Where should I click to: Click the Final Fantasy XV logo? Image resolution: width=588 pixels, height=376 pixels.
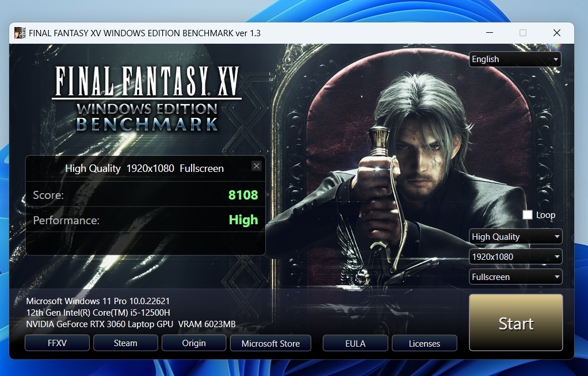[x=147, y=98]
